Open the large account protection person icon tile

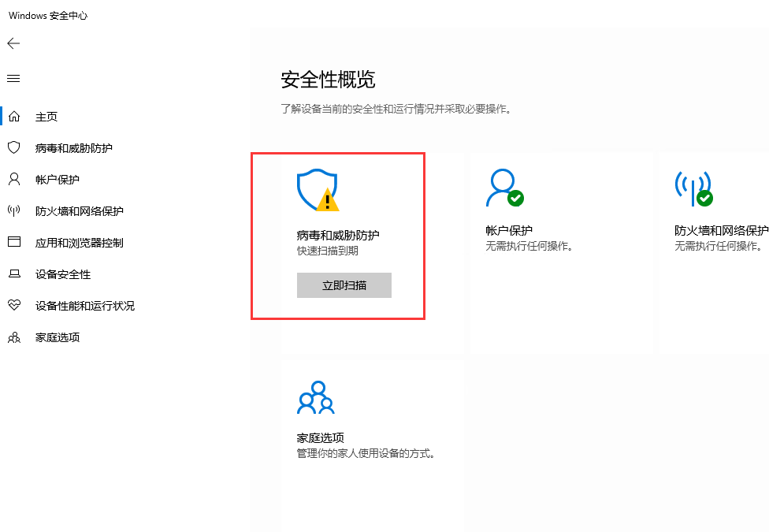(x=504, y=188)
